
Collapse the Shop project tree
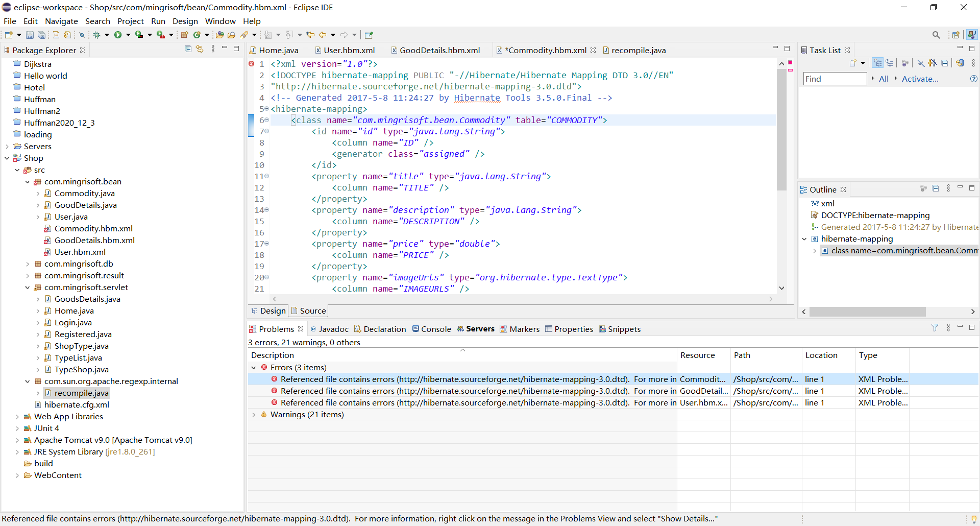pos(7,158)
